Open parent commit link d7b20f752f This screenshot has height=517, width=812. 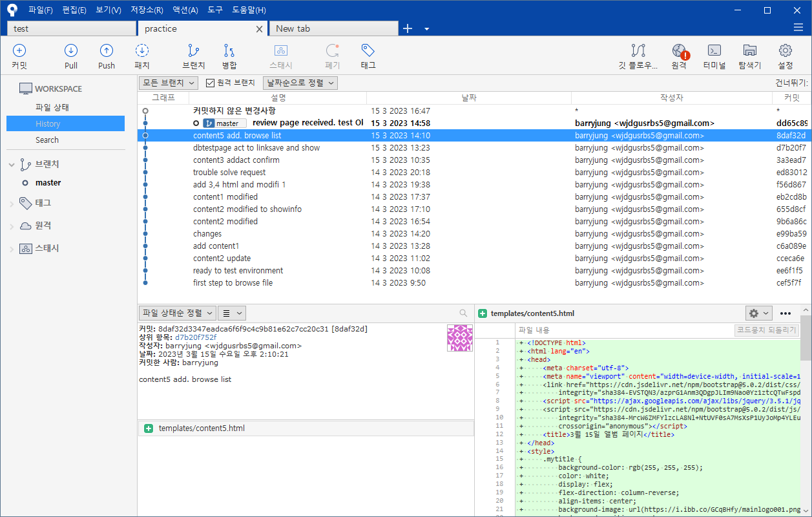tap(196, 337)
